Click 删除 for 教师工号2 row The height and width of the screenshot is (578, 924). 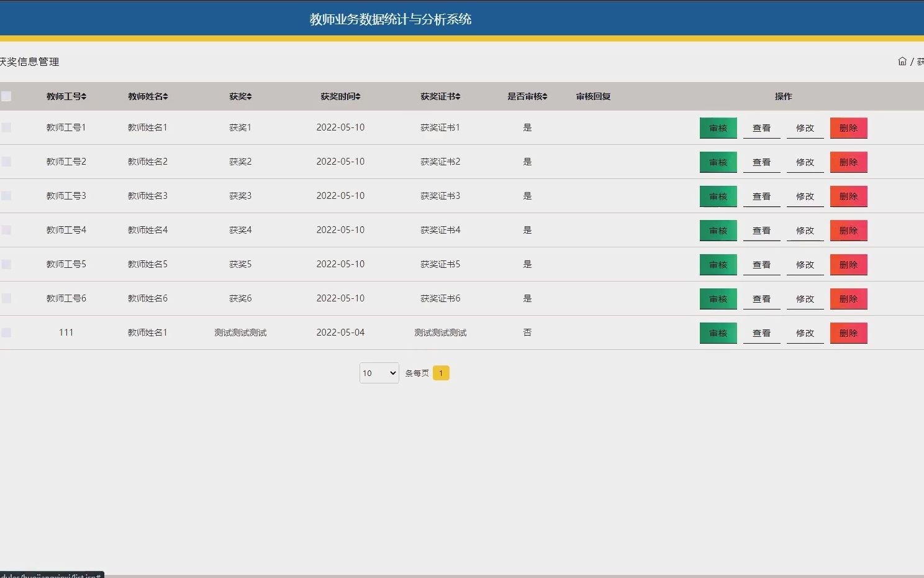(849, 162)
